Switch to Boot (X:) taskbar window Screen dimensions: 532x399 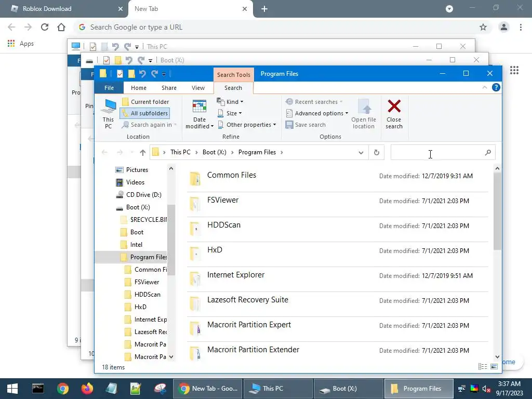pos(348,389)
